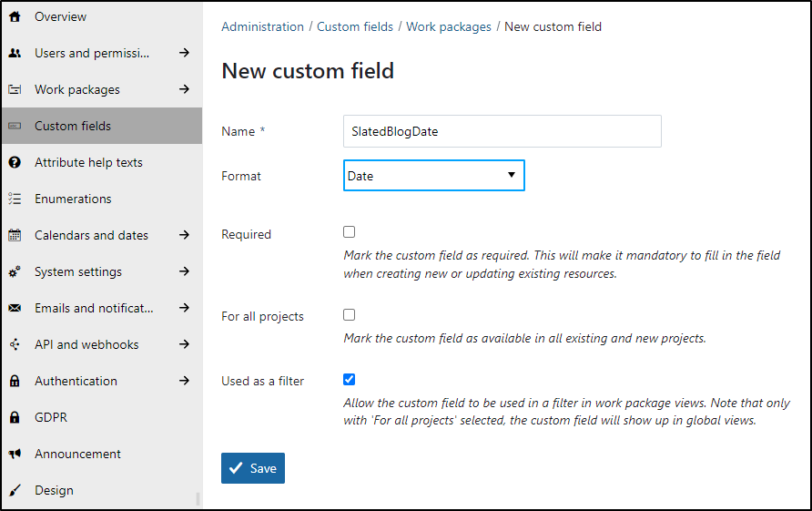Enable the Required checkbox
Viewport: 812px width, 511px height.
[349, 231]
